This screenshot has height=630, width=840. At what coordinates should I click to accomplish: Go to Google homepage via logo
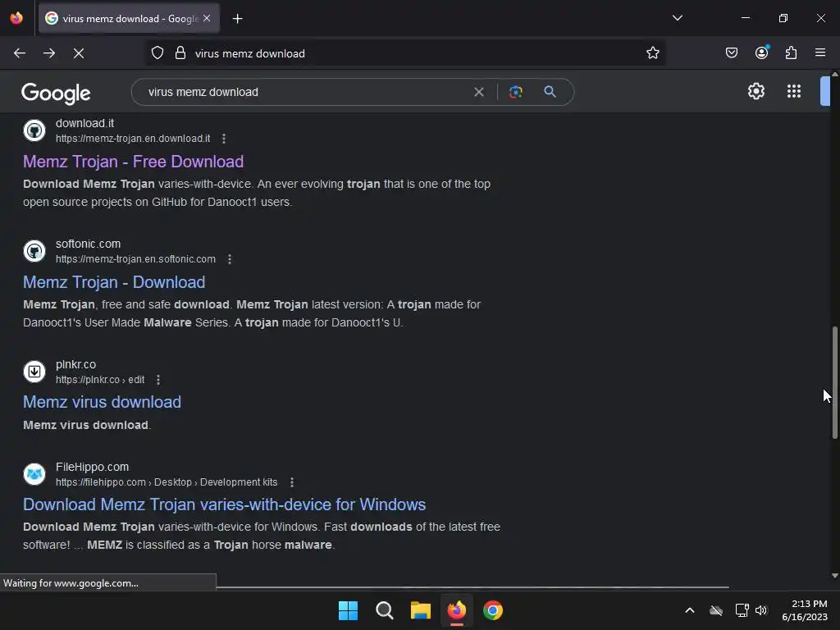56,94
